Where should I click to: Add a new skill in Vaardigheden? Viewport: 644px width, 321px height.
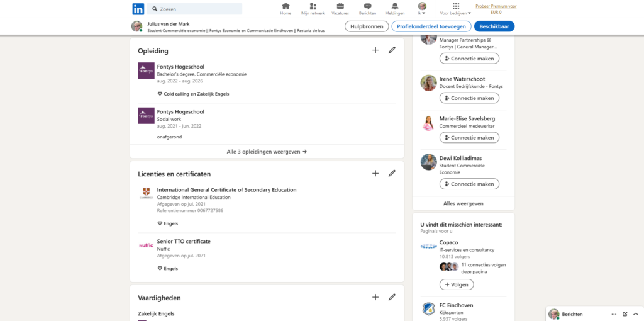tap(375, 296)
